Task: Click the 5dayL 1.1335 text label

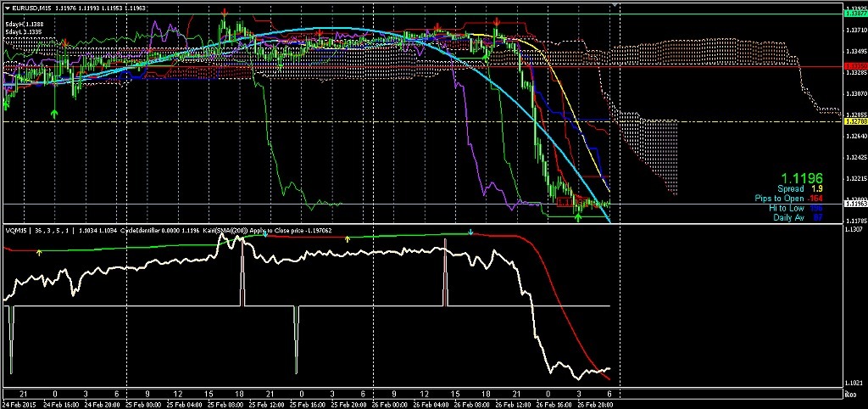Action: 23,32
